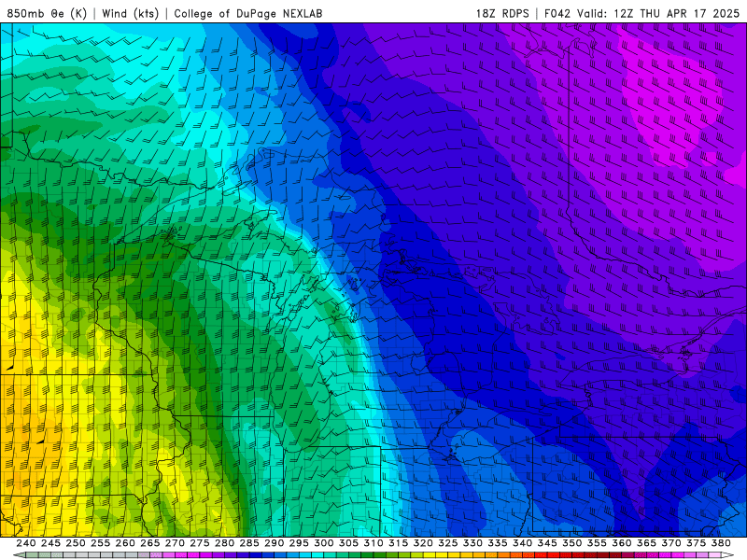Click the 265 colorbar tick label
Screen dimensions: 747x560
pyautogui.click(x=149, y=543)
